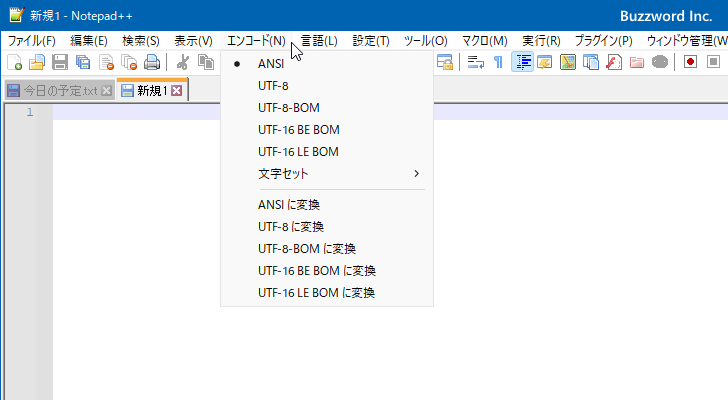
Task: Save all open files icon
Action: coord(83,62)
